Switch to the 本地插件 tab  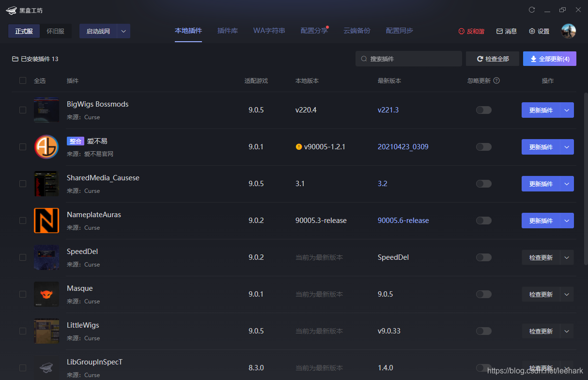188,31
